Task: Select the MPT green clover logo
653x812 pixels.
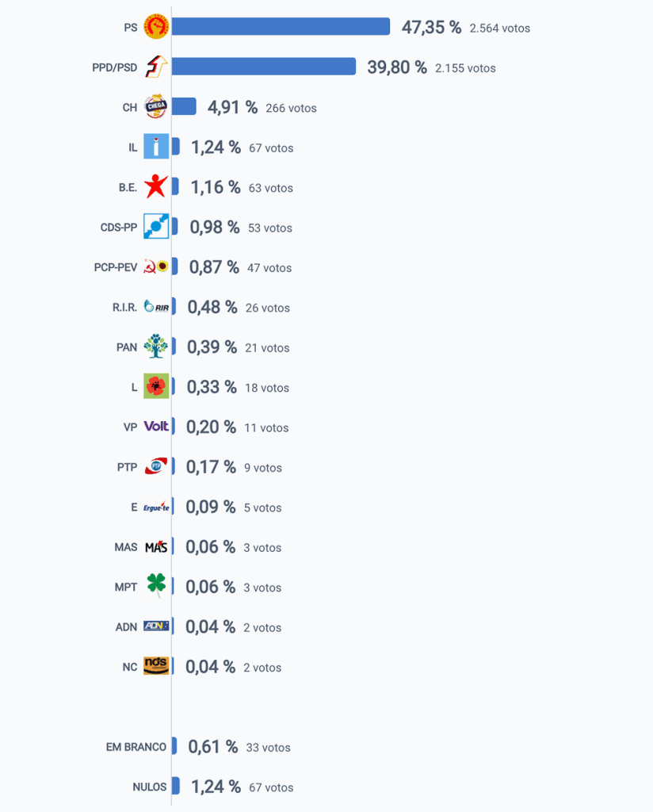Action: [x=156, y=586]
